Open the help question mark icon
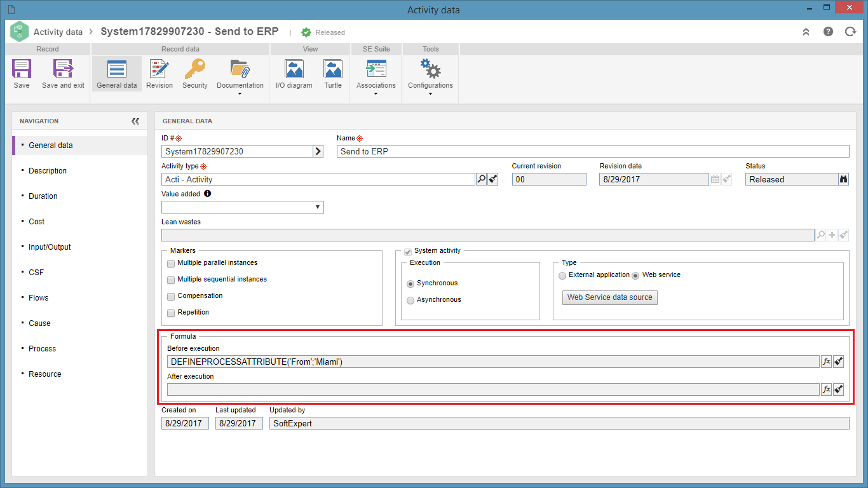 pos(828,32)
